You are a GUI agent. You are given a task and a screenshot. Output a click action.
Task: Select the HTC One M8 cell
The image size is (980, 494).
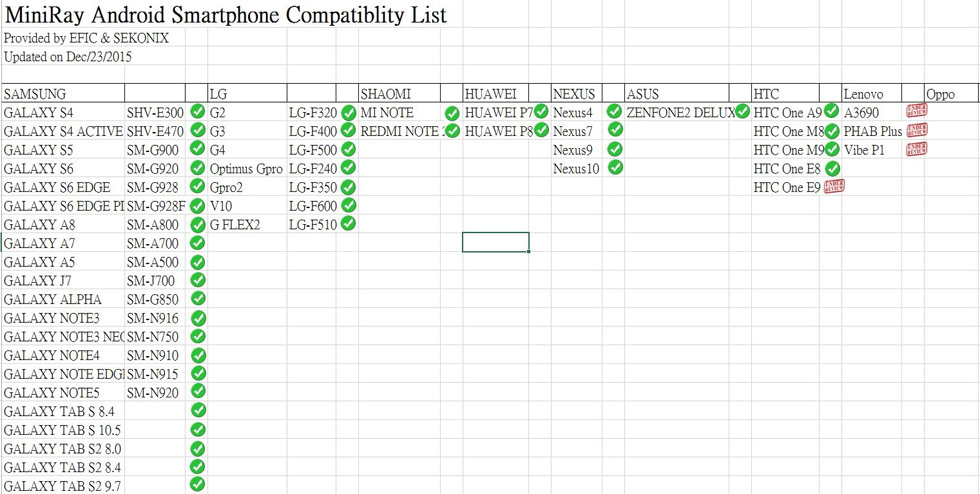coord(786,131)
